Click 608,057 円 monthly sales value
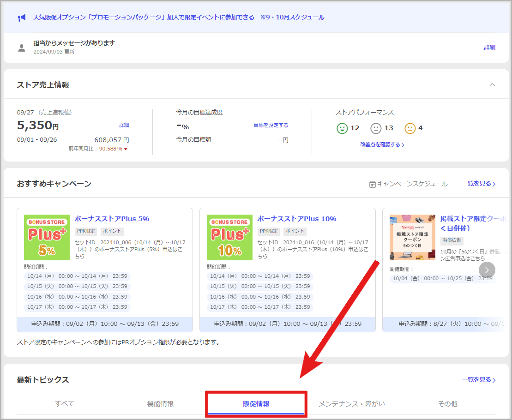 click(x=112, y=140)
